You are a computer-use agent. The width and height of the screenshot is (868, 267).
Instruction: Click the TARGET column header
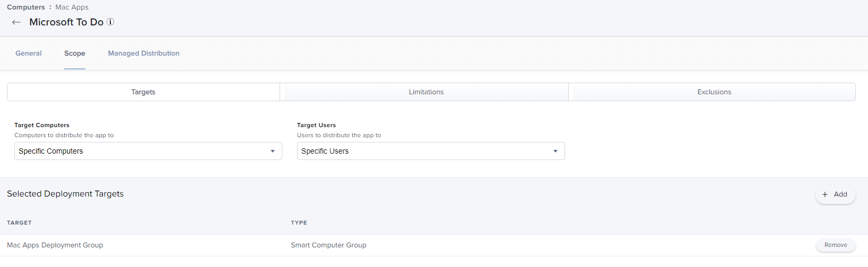coord(19,222)
